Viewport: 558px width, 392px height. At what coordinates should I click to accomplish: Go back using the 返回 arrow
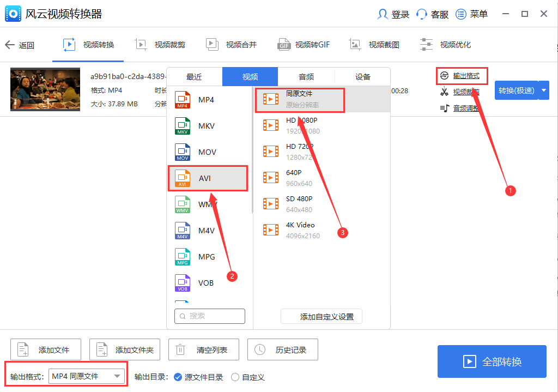tap(20, 45)
